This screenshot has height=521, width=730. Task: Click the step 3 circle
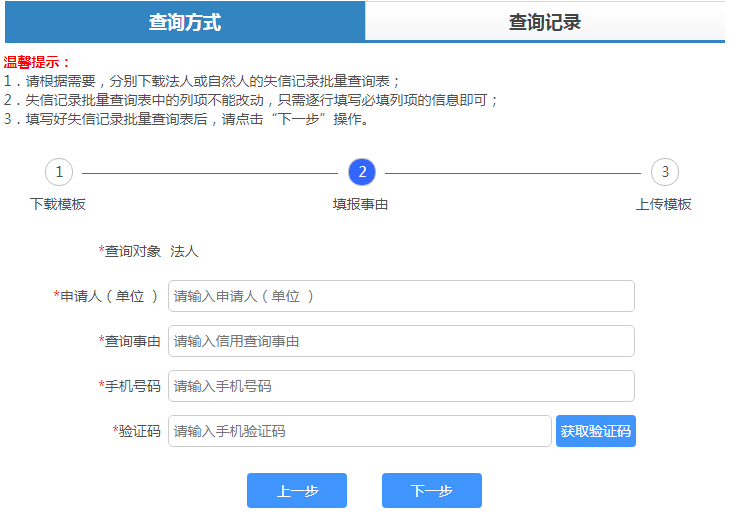(665, 172)
